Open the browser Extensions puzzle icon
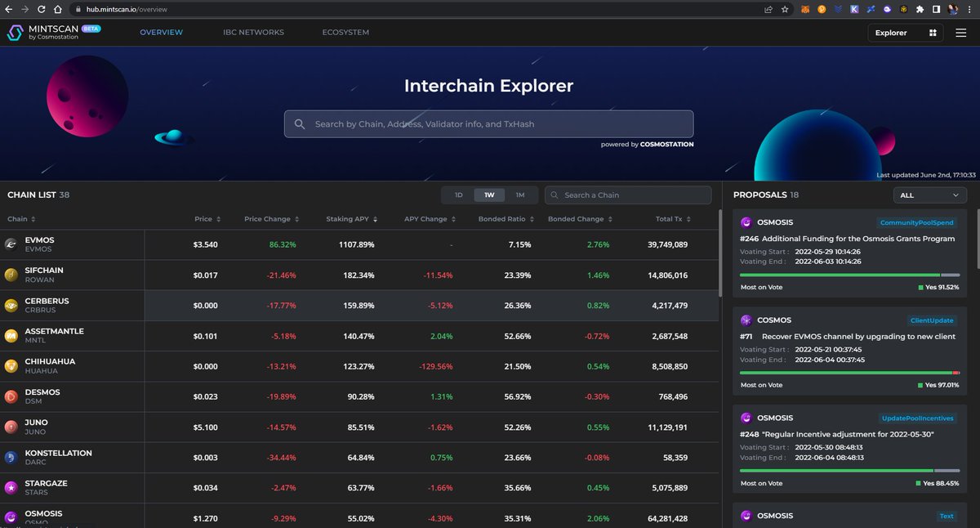 tap(920, 9)
